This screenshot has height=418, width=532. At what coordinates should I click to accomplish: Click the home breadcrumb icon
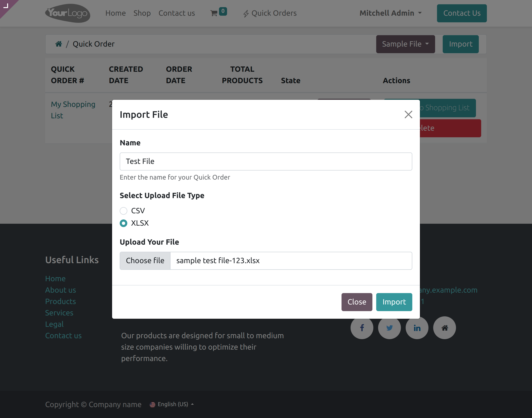click(58, 44)
